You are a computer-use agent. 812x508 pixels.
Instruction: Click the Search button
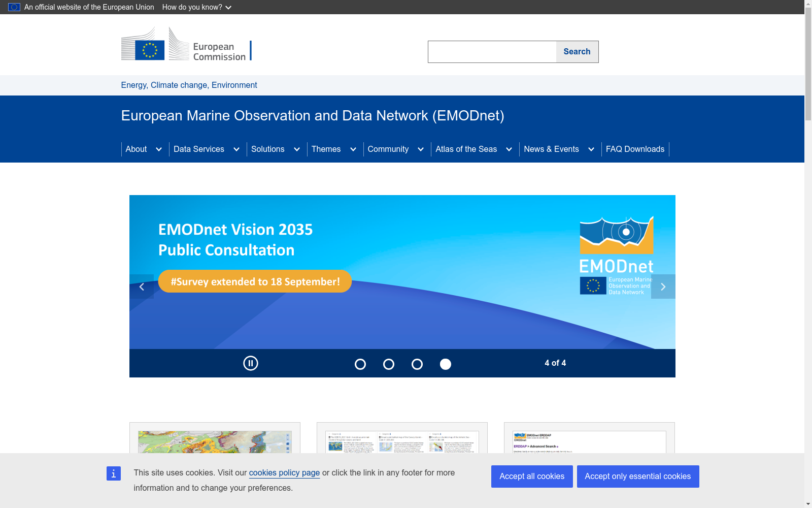click(577, 52)
